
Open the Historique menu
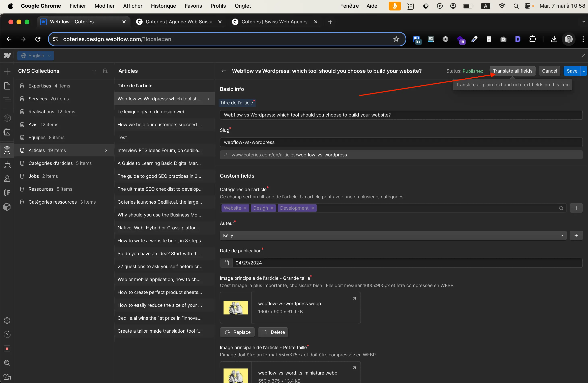tap(163, 6)
